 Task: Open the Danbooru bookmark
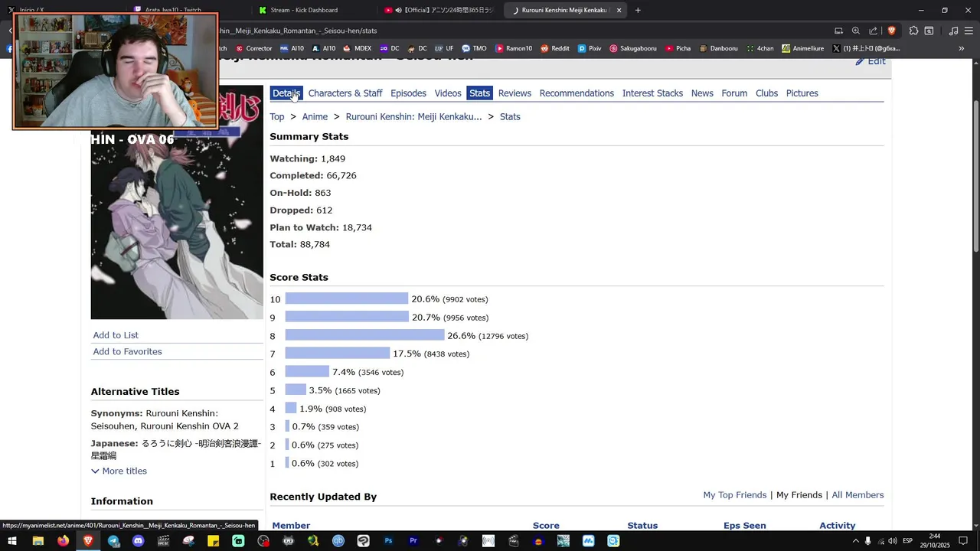pyautogui.click(x=718, y=48)
